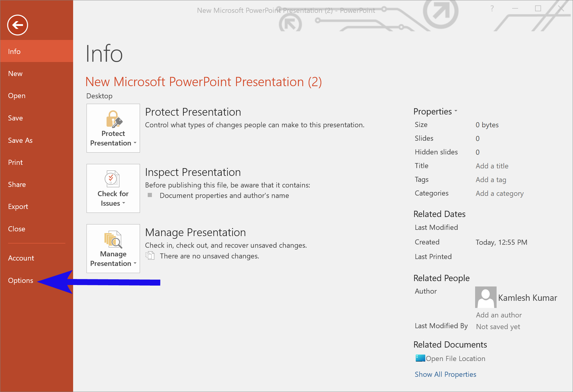Click the Document properties and author's name item
Image resolution: width=573 pixels, height=392 pixels.
224,196
